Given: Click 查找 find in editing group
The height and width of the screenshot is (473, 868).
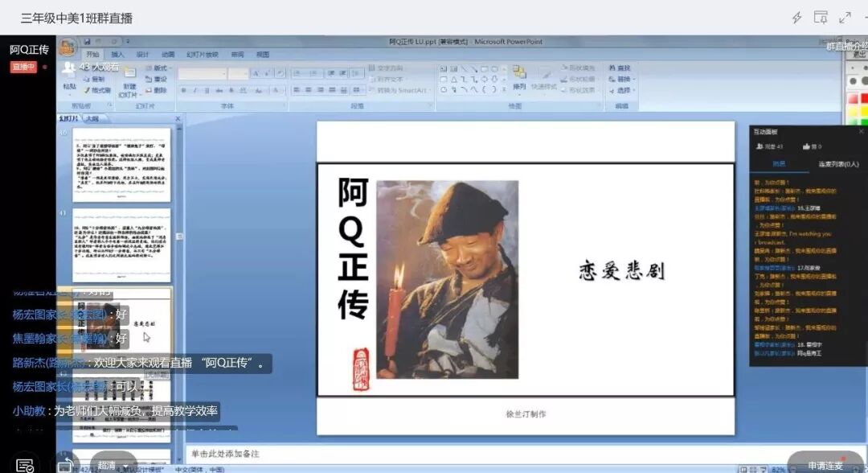Looking at the screenshot, I should coord(620,68).
